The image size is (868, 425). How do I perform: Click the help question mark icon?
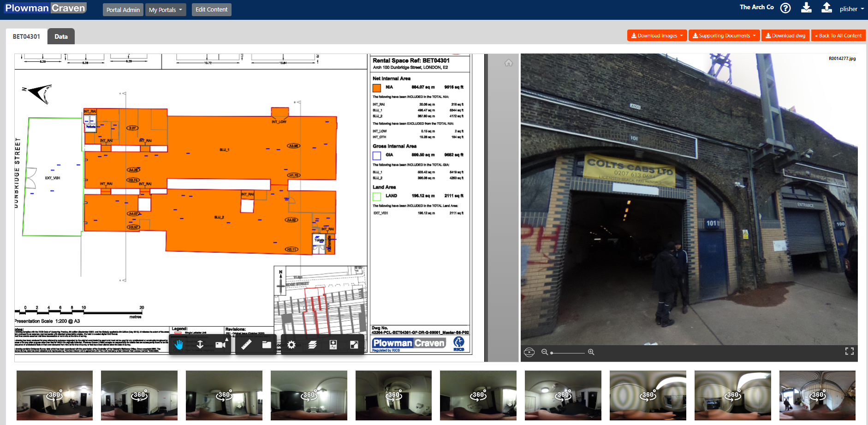tap(785, 8)
